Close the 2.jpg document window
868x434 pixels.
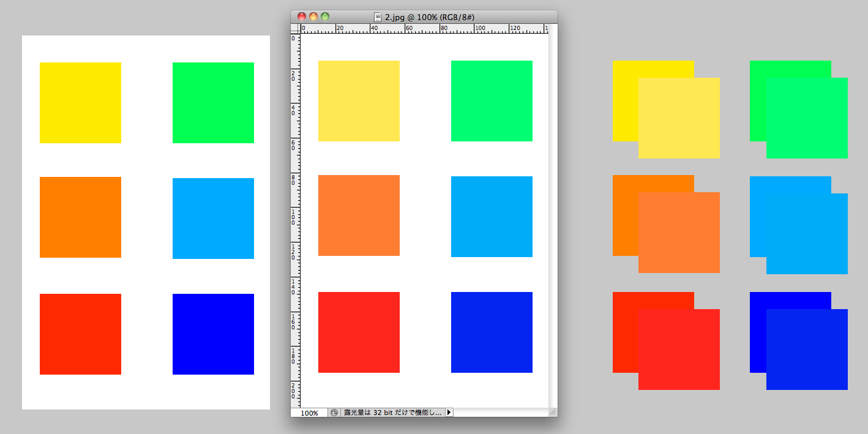pyautogui.click(x=302, y=17)
